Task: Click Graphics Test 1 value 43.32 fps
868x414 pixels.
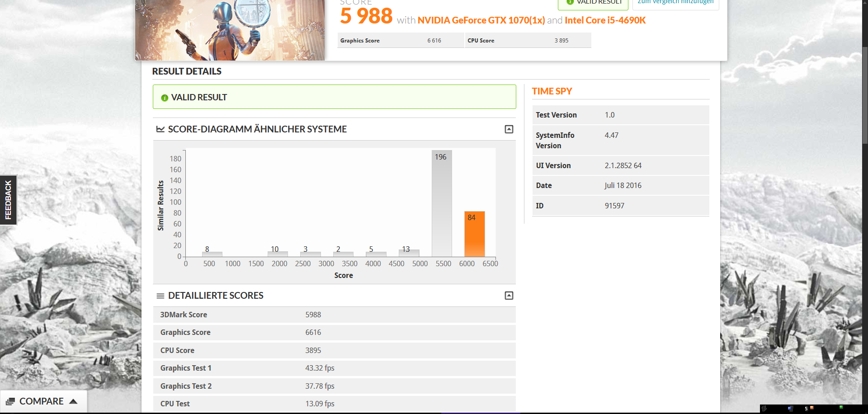Action: (320, 368)
